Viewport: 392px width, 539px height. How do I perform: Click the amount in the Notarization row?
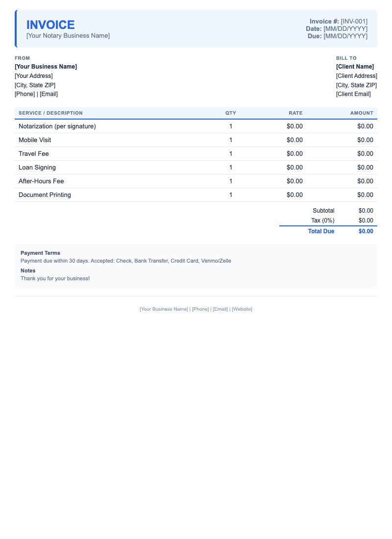tap(365, 126)
